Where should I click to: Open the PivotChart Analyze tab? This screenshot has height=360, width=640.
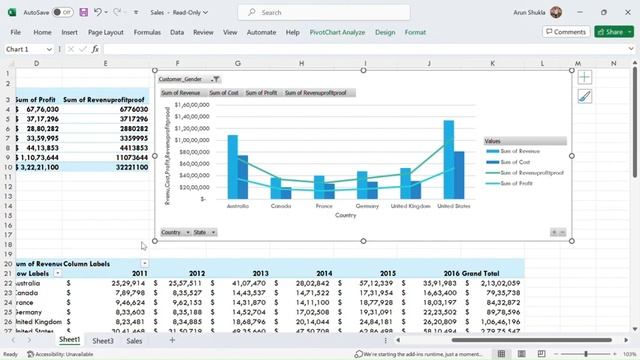[337, 32]
